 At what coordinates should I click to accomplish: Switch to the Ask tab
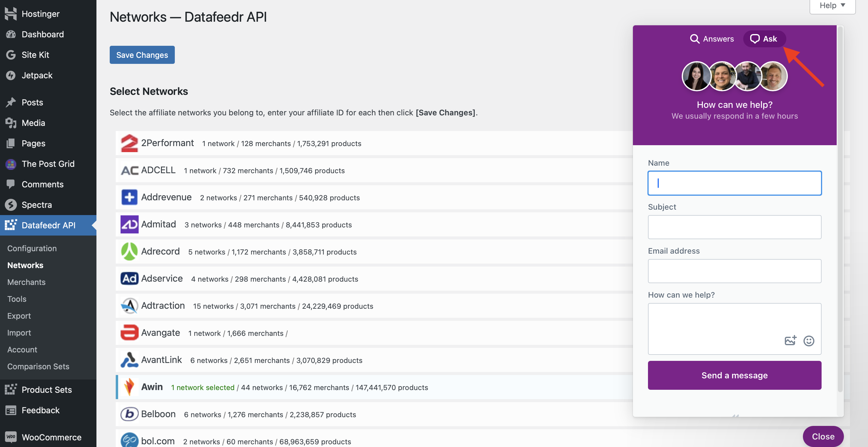(764, 39)
